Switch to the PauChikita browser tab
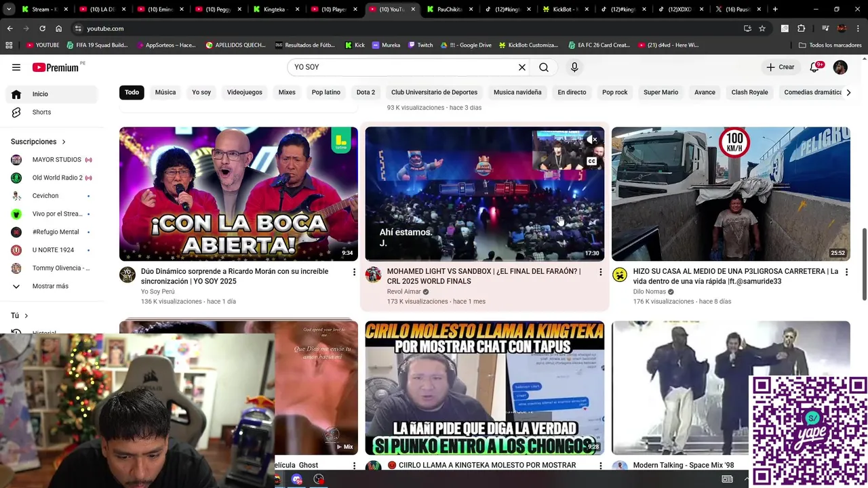The width and height of the screenshot is (868, 488). coord(450,9)
